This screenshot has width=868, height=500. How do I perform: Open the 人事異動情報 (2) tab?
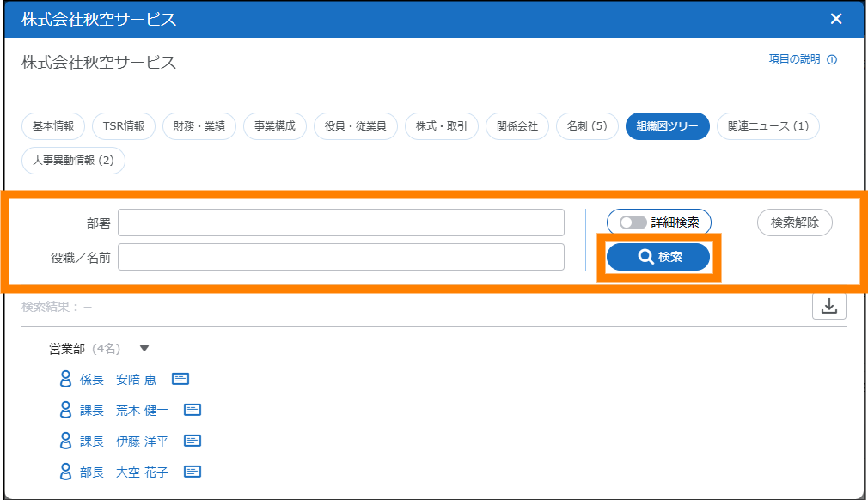coord(73,160)
